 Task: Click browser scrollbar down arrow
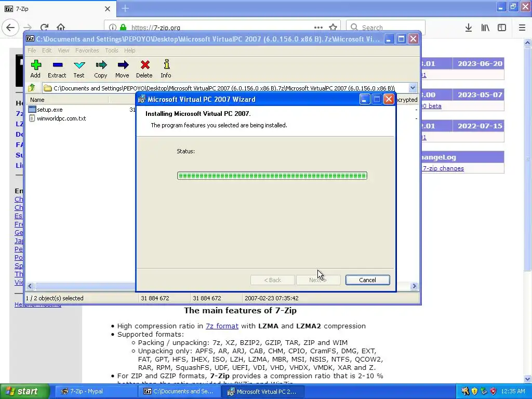coord(528,379)
